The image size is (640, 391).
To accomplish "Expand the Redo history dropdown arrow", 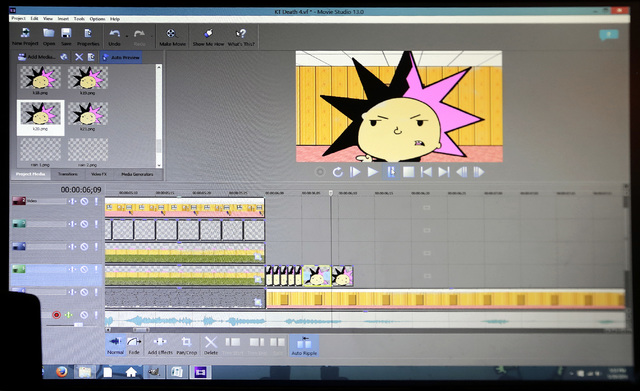I will (x=152, y=37).
